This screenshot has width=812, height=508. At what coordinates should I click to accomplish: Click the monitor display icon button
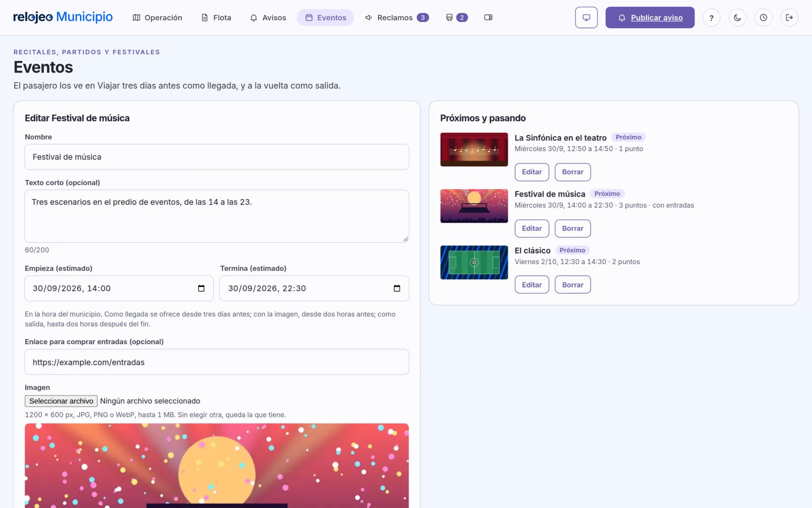586,17
